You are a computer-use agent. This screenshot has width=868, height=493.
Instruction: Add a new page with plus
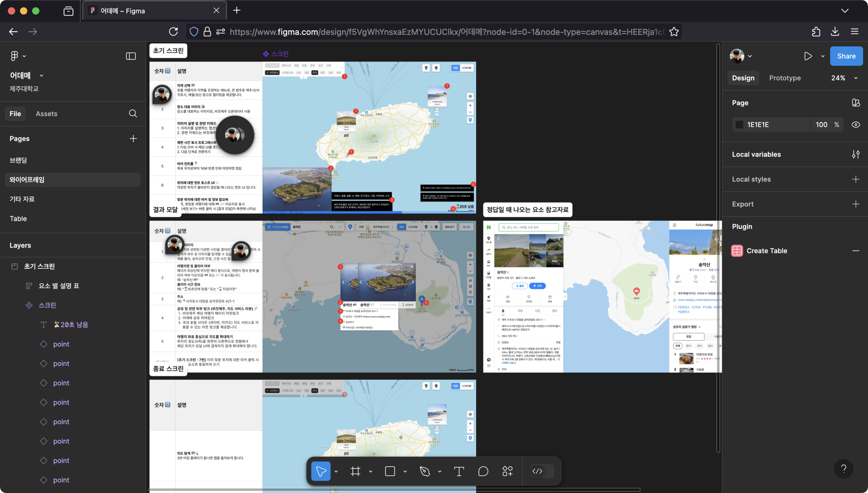[x=133, y=138]
